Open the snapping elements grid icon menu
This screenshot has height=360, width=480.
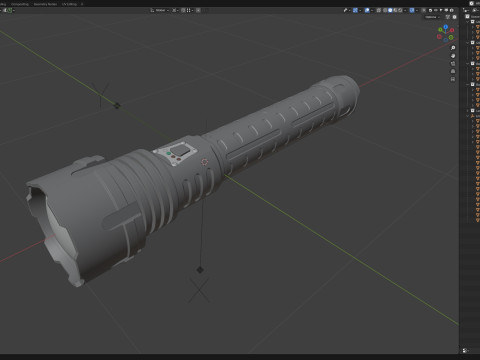point(189,10)
